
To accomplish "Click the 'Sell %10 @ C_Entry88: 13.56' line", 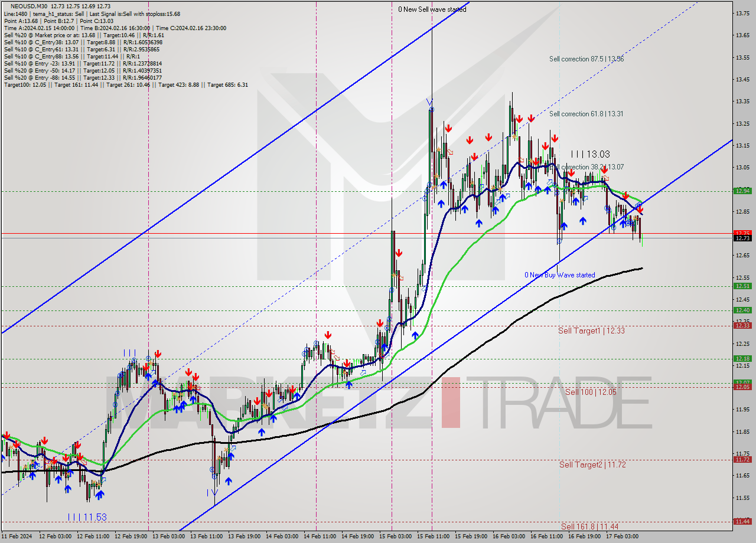I will 71,56.
